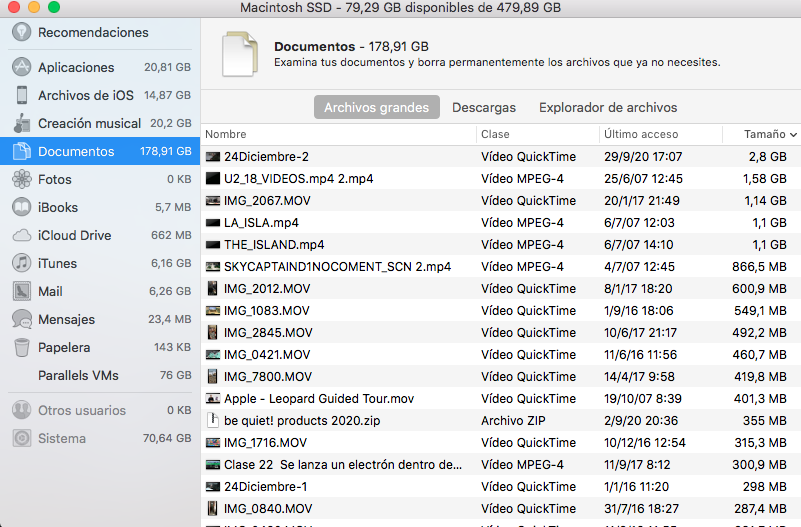Click the window's yellow minimize button
801x527 pixels.
point(34,7)
